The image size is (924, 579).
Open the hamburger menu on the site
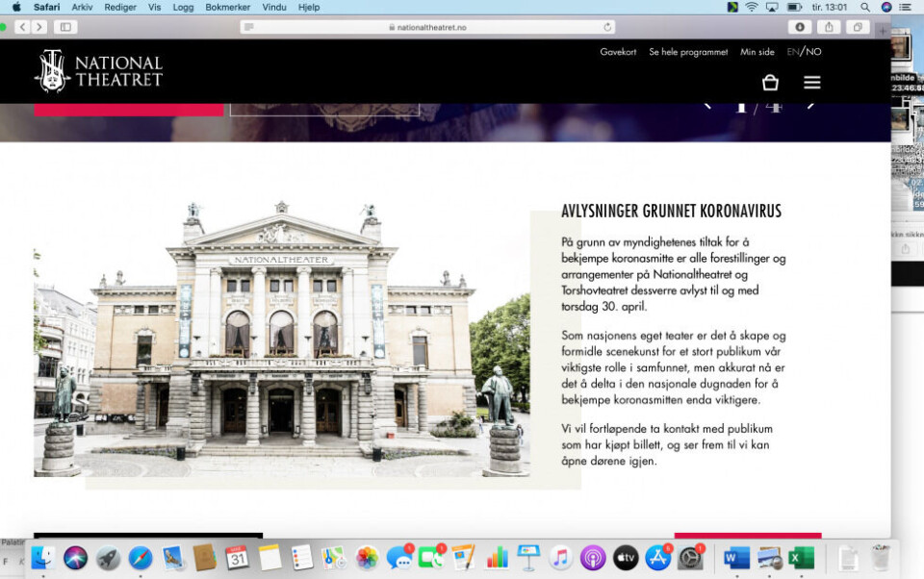[x=812, y=83]
